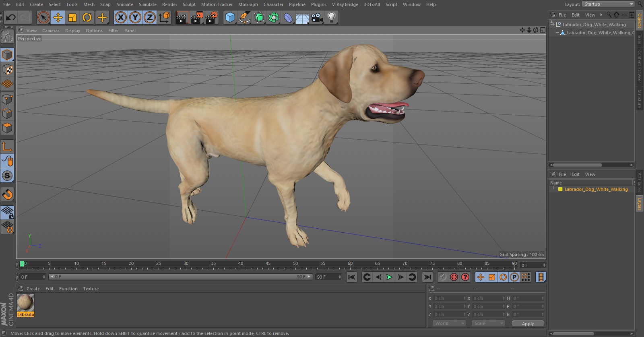Toggle Z axis lock
The width and height of the screenshot is (644, 337).
tap(150, 17)
